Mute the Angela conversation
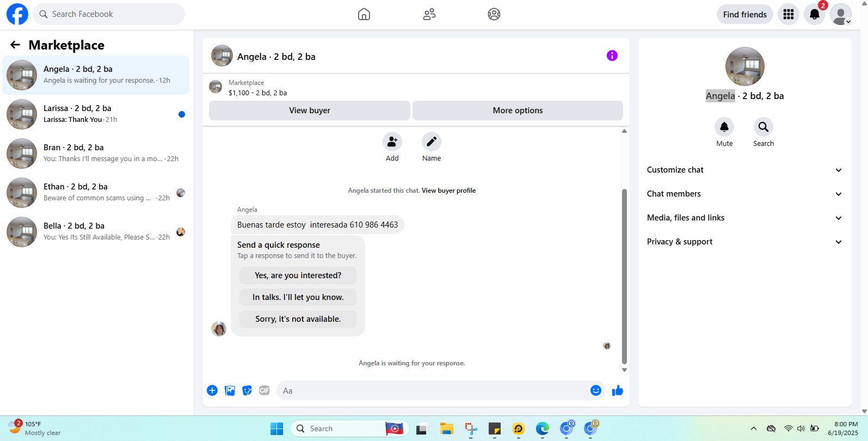The width and height of the screenshot is (868, 441). coord(724,127)
